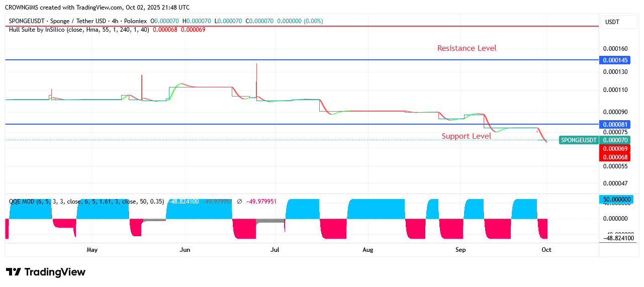Open the USDT currency selector
Viewport: 644px width, 287px height.
click(612, 22)
